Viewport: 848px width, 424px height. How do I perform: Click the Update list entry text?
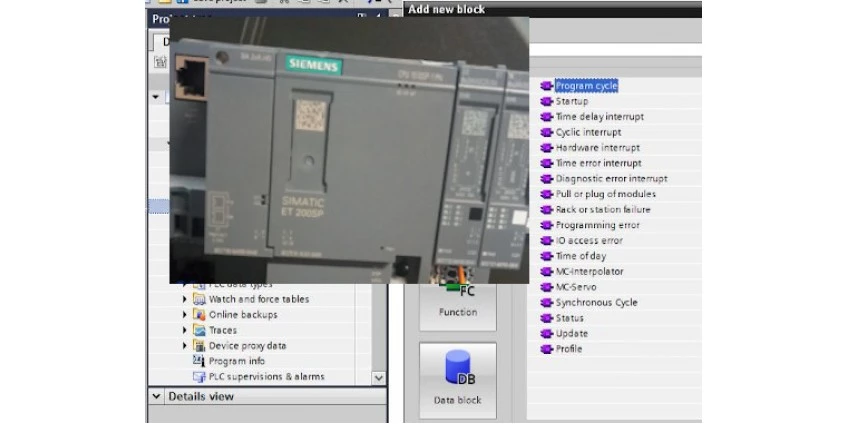(572, 334)
